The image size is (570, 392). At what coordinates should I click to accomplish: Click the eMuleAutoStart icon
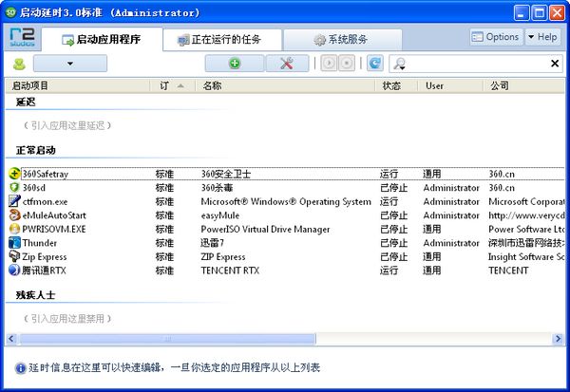[x=14, y=215]
